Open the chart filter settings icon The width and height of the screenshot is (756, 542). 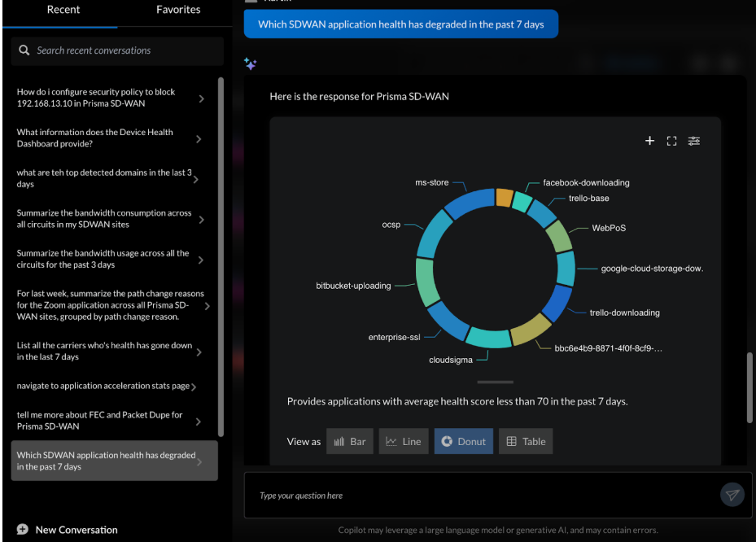693,141
